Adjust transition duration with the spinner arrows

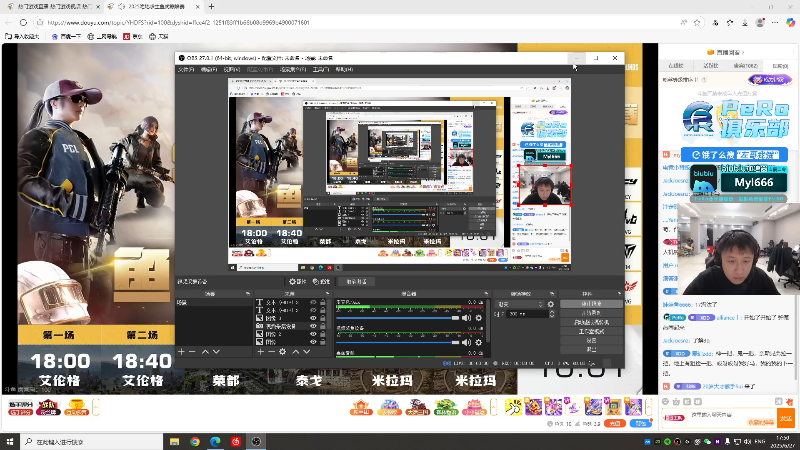pyautogui.click(x=552, y=314)
